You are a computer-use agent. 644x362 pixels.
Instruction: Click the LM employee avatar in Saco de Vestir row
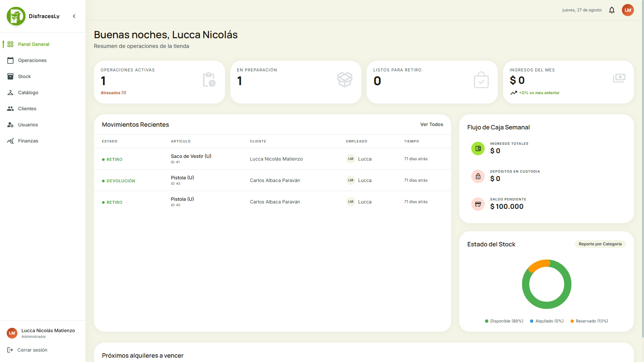(351, 159)
